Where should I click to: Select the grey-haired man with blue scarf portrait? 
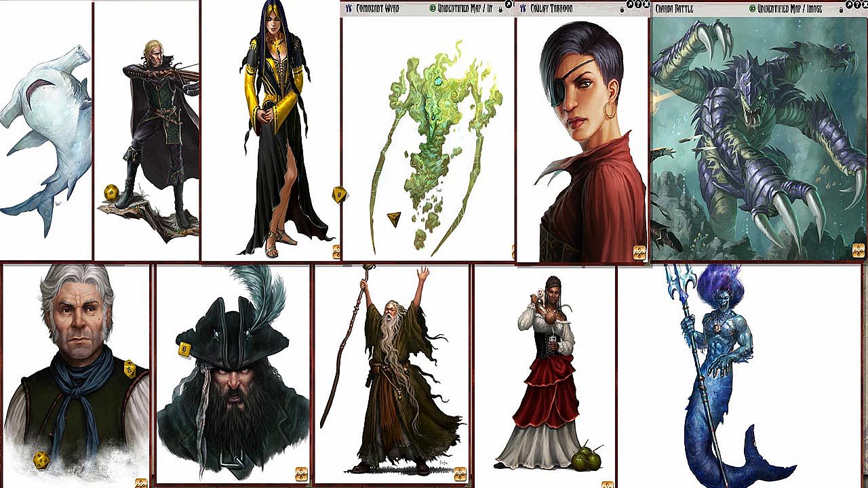coord(76,376)
